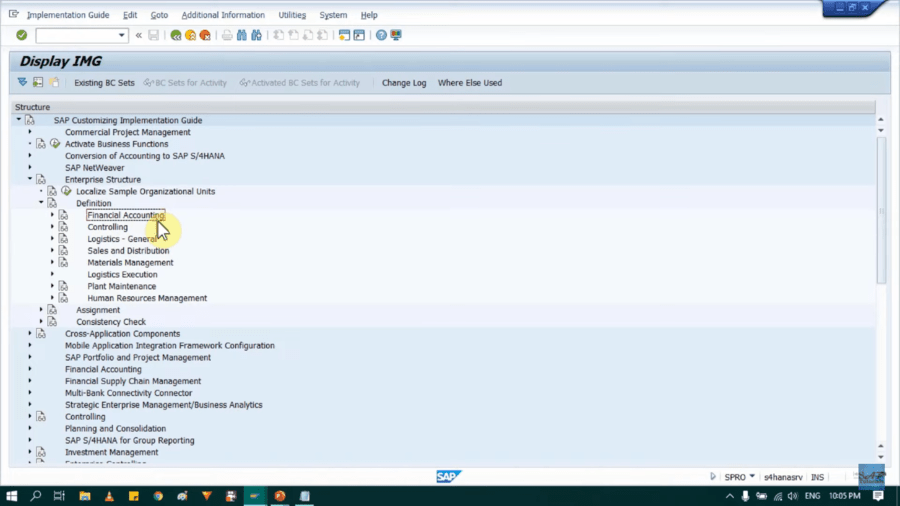The height and width of the screenshot is (506, 900).
Task: Select the Consistency Check tree row
Action: (x=111, y=322)
